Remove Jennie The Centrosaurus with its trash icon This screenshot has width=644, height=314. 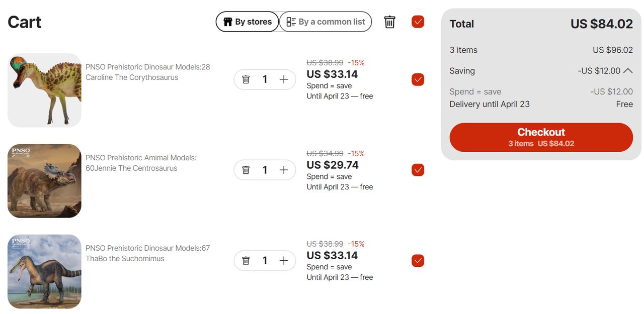[246, 170]
